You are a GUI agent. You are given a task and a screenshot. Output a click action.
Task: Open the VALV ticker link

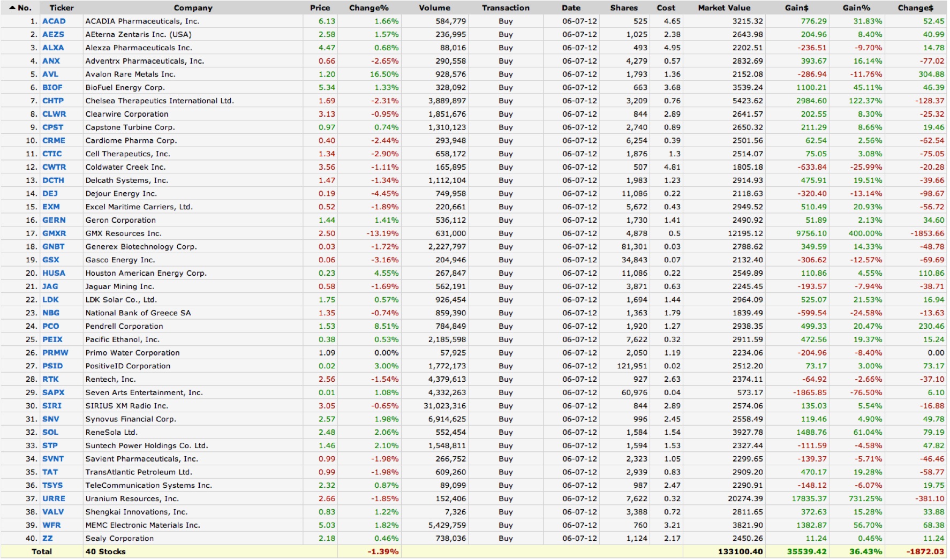(x=53, y=512)
